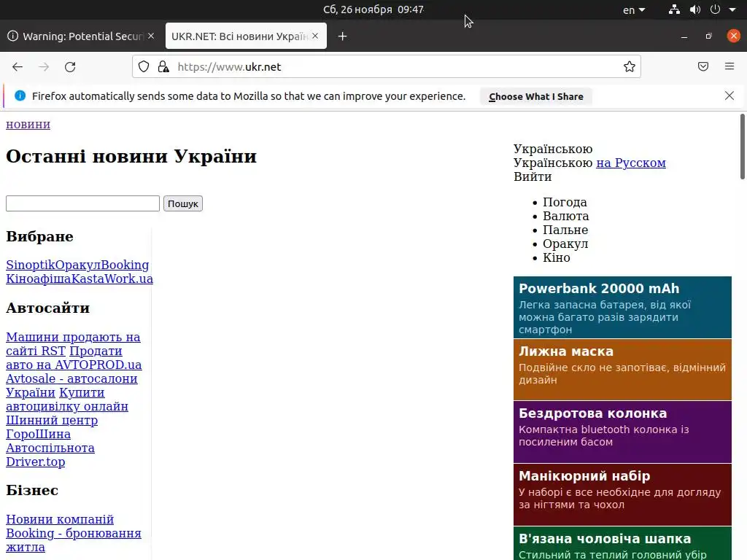Focus the news search text field
The image size is (747, 560).
tap(82, 203)
